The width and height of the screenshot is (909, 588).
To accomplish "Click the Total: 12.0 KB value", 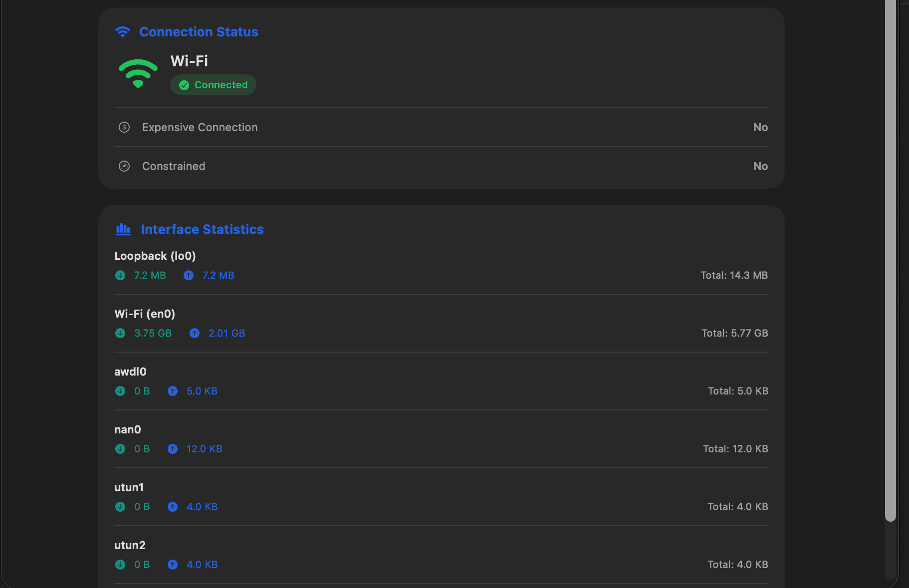I will 735,449.
